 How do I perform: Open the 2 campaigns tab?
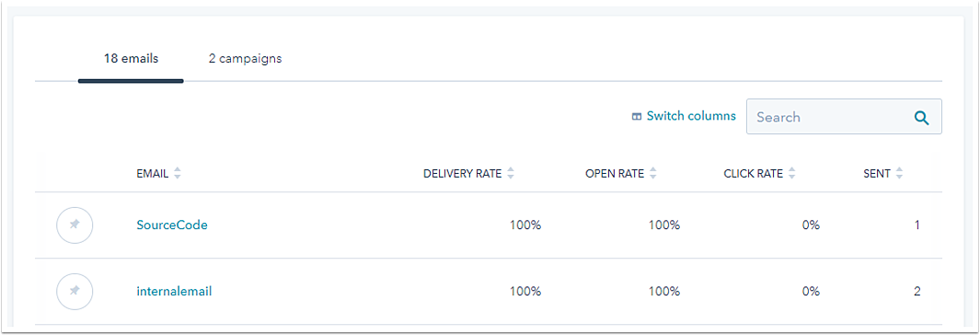[x=245, y=60]
